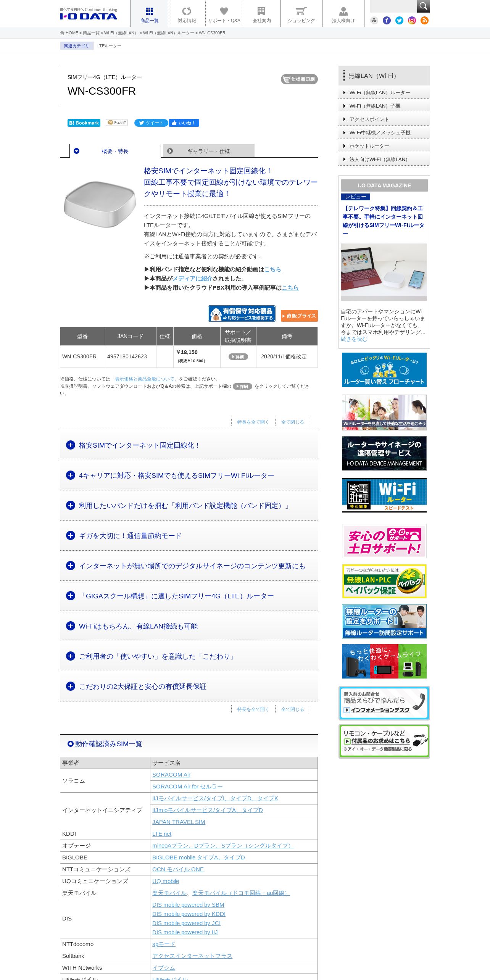
Task: Click the 続きを読む link
Action: tap(354, 339)
